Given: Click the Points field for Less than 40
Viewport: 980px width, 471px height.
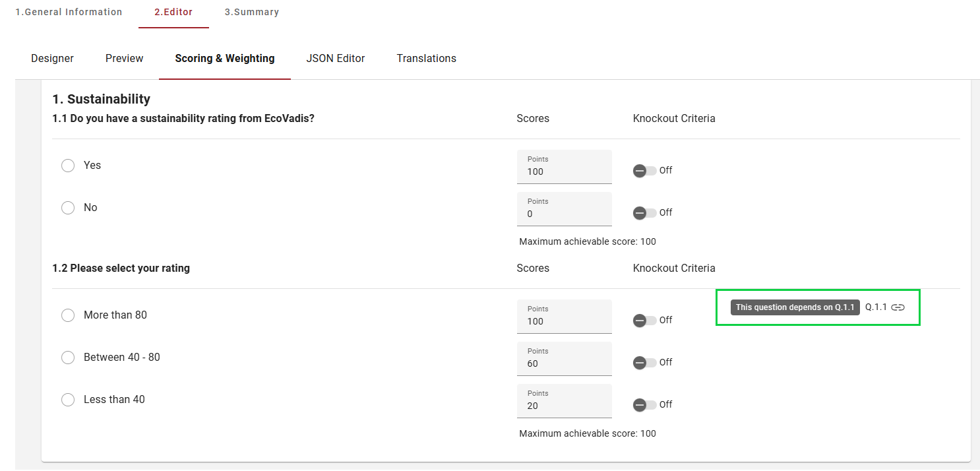Looking at the screenshot, I should click(564, 406).
